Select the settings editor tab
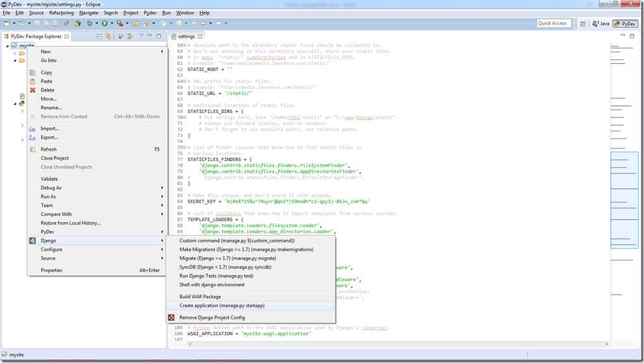Image resolution: width=644 pixels, height=363 pixels. (186, 36)
